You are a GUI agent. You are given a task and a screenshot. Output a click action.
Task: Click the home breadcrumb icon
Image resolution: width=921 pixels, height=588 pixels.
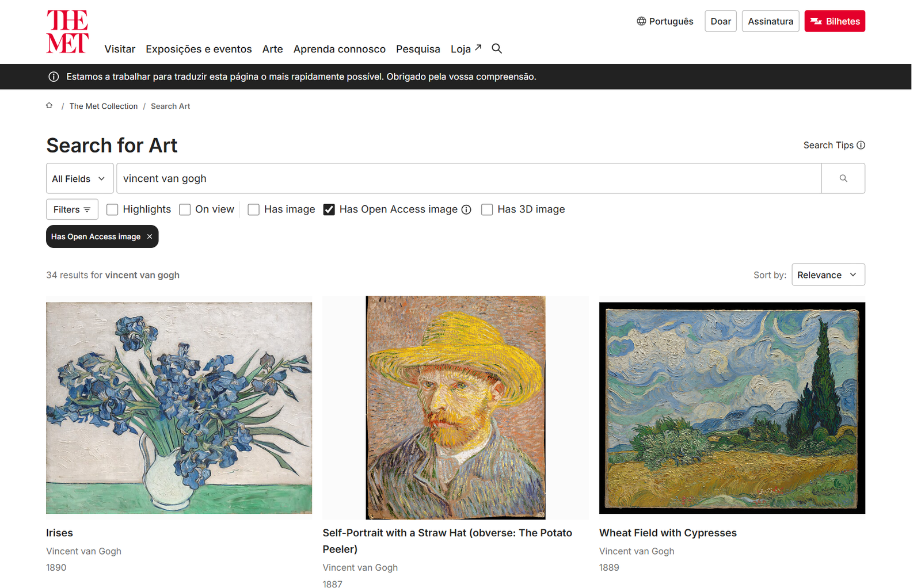[x=50, y=106]
